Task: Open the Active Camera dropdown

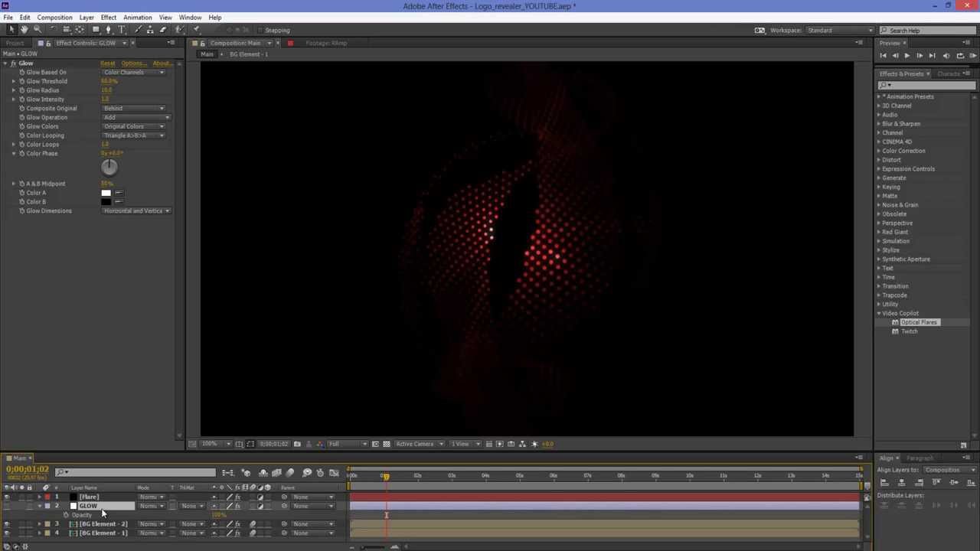Action: point(418,444)
